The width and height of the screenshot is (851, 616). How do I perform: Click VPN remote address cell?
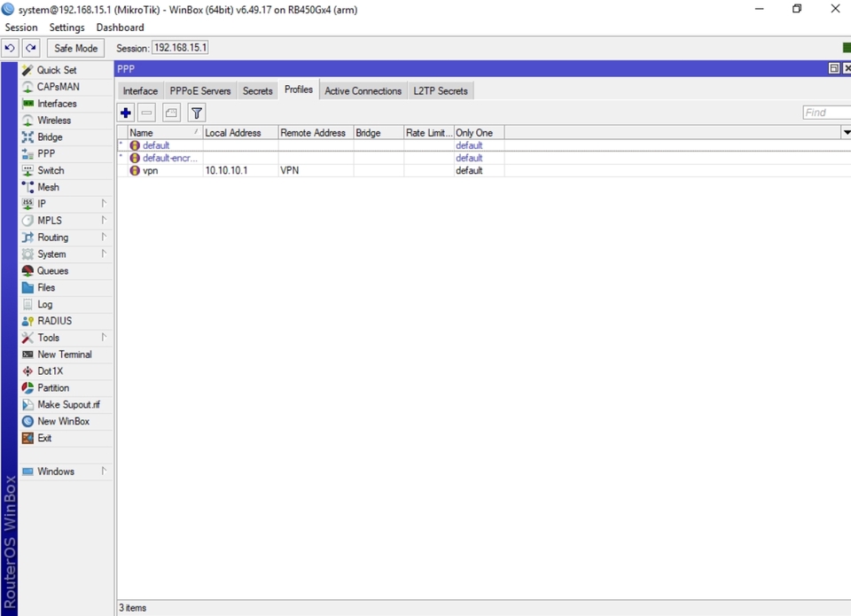316,170
